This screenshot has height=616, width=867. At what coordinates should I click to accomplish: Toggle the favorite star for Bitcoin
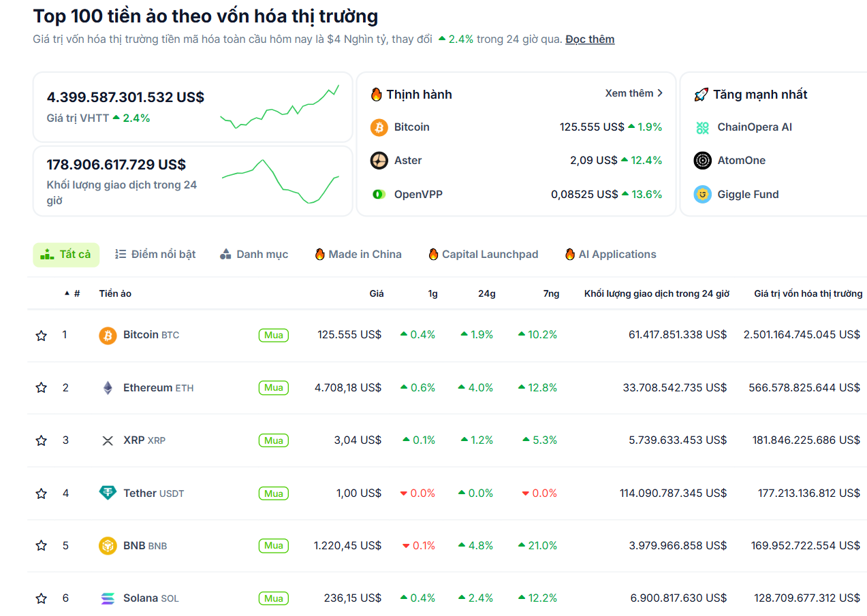41,335
